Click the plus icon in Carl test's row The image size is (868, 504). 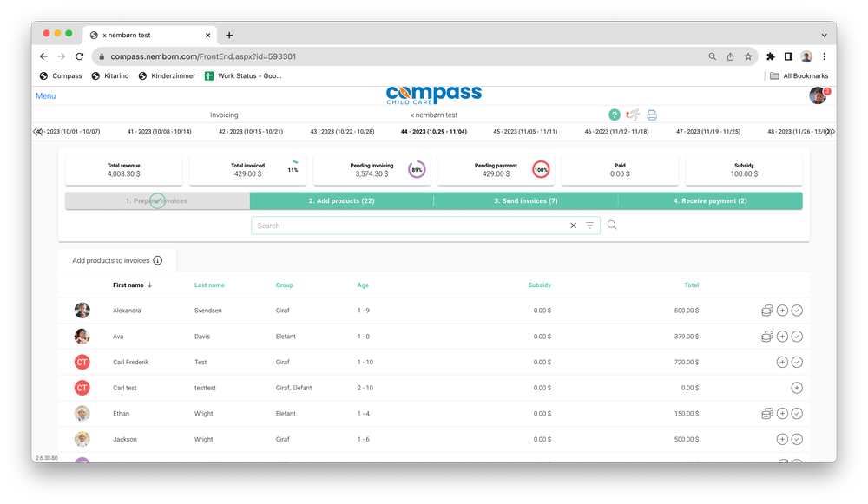(797, 388)
